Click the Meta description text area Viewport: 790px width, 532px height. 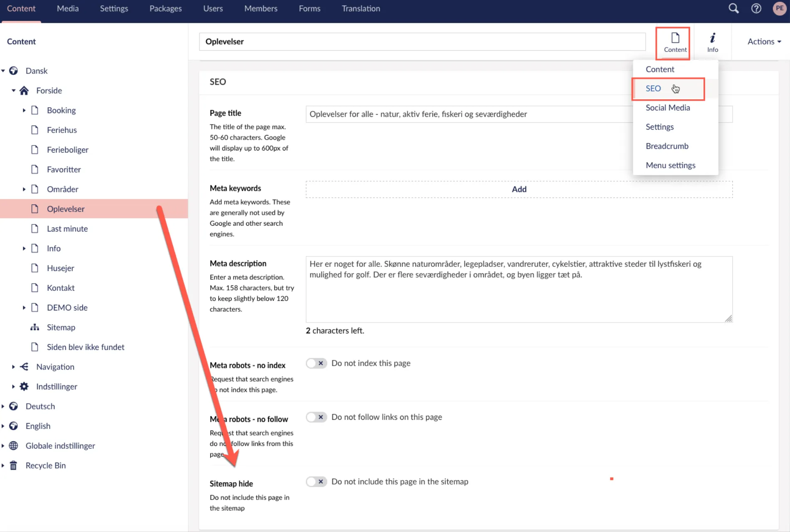pyautogui.click(x=519, y=289)
